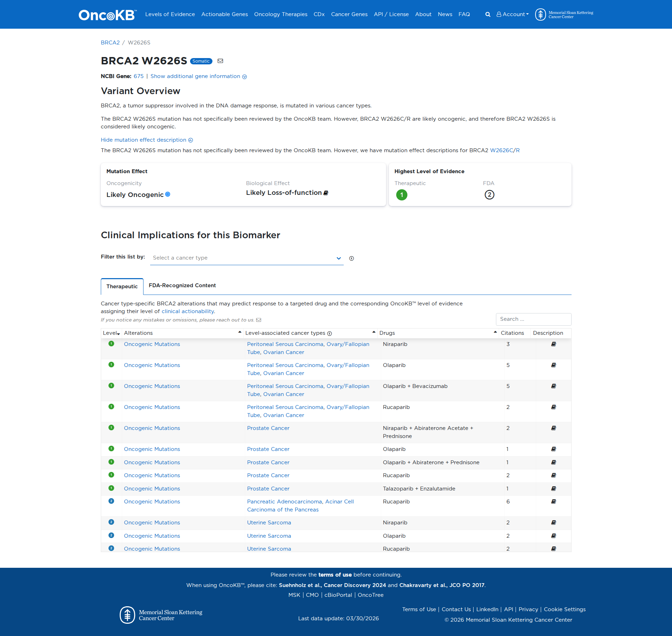Click the oncogenicity info icon beside Likely Oncogenic
Image resolution: width=672 pixels, height=636 pixels.
(168, 195)
